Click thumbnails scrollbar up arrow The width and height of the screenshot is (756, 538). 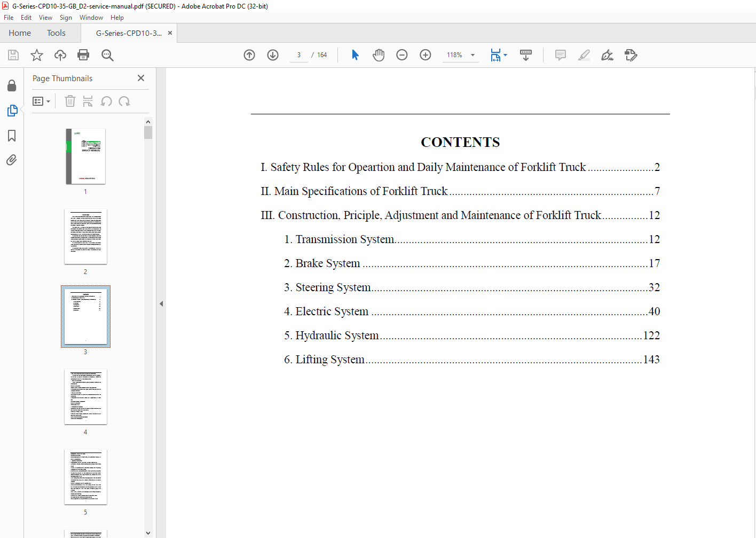point(148,121)
